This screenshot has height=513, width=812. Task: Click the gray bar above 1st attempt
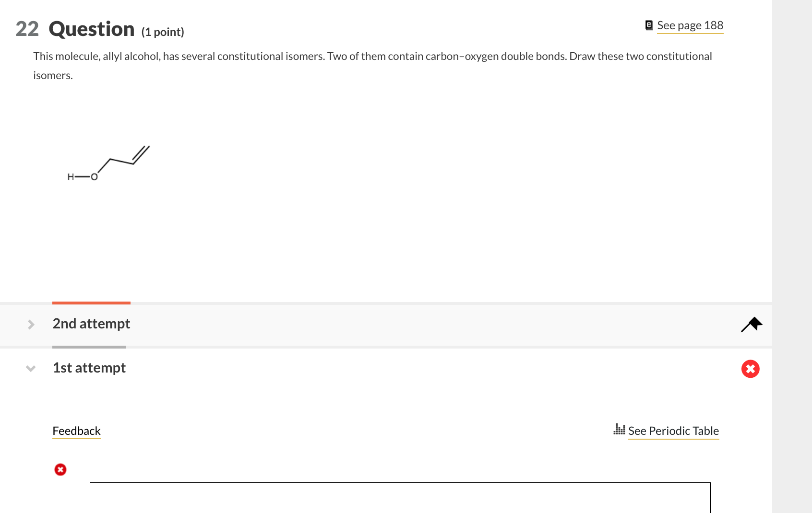click(89, 347)
